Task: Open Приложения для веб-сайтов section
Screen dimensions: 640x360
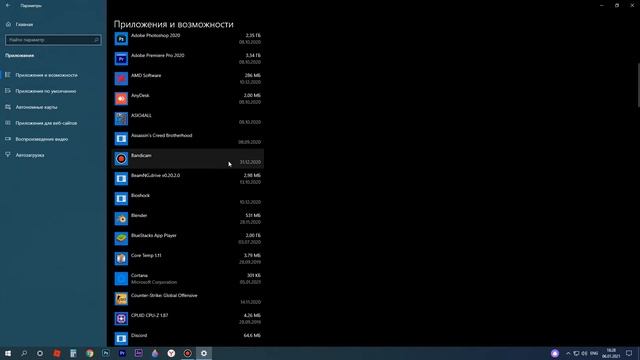Action: point(46,123)
